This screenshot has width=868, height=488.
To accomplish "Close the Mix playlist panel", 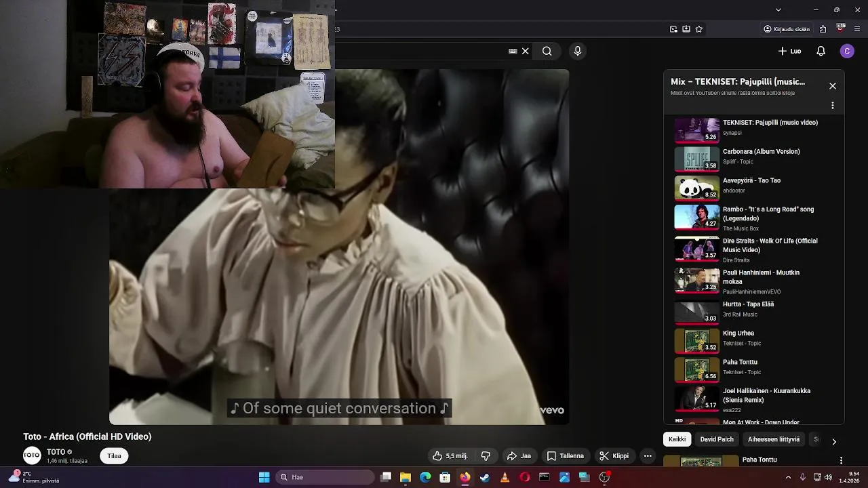I will pos(833,86).
